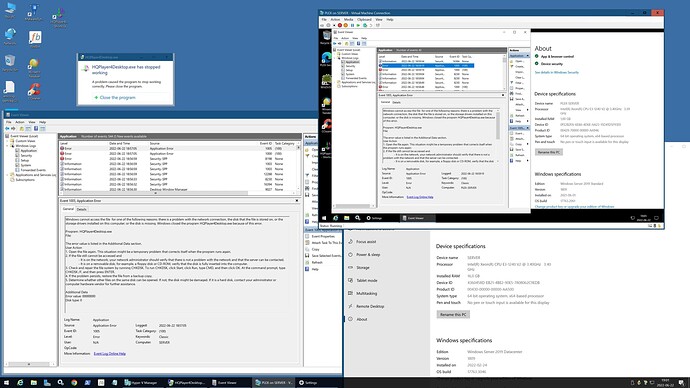Open Chrome from the host taskbar
Viewport: 690px width, 388px height.
[x=74, y=383]
